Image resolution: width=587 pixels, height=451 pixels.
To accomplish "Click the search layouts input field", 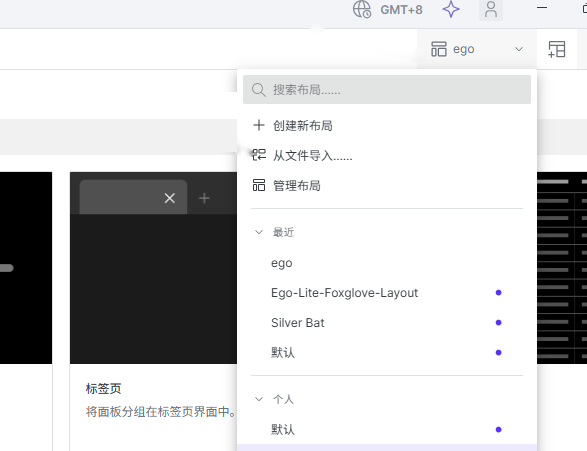I will click(x=387, y=89).
